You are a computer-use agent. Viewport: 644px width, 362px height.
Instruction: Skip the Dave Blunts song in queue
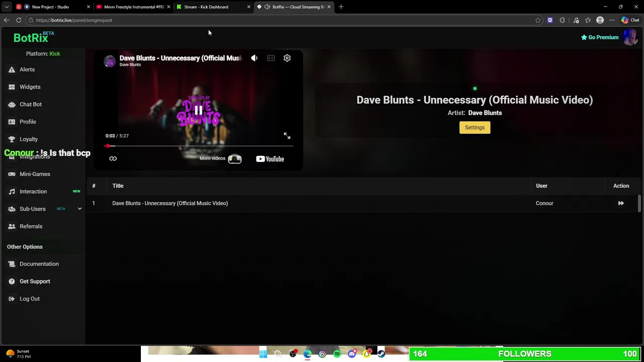[621, 203]
